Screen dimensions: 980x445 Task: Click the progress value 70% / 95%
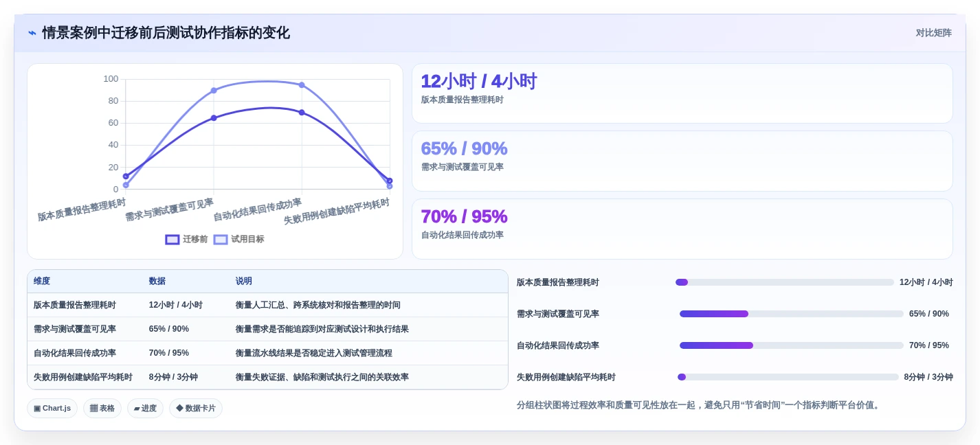[x=929, y=345]
